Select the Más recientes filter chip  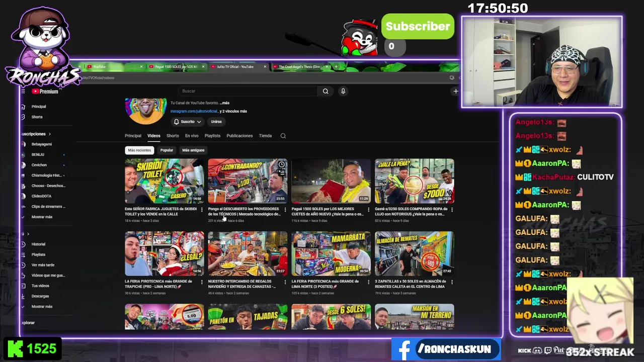point(139,150)
